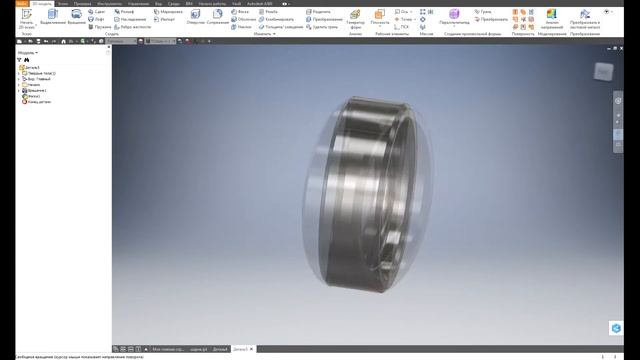Image resolution: width=640 pixels, height=360 pixels.
Task: Expand the Твердые тела(1) node
Action: [x=19, y=73]
